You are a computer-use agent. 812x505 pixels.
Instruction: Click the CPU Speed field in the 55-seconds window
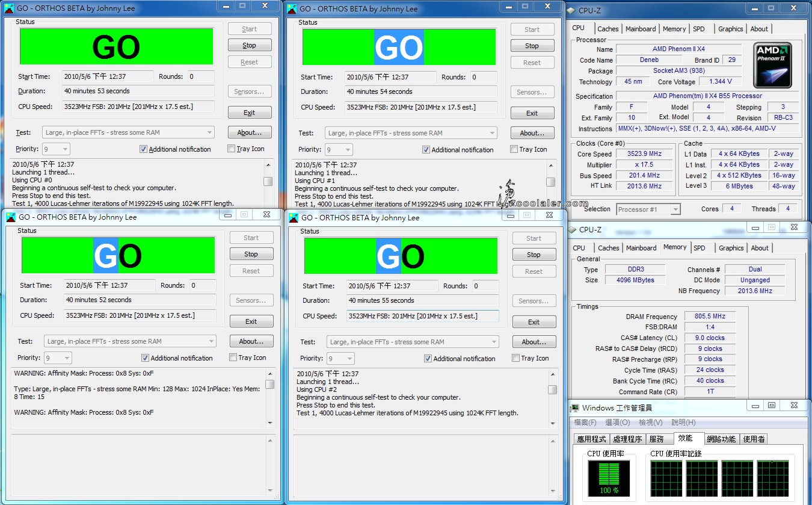click(423, 316)
